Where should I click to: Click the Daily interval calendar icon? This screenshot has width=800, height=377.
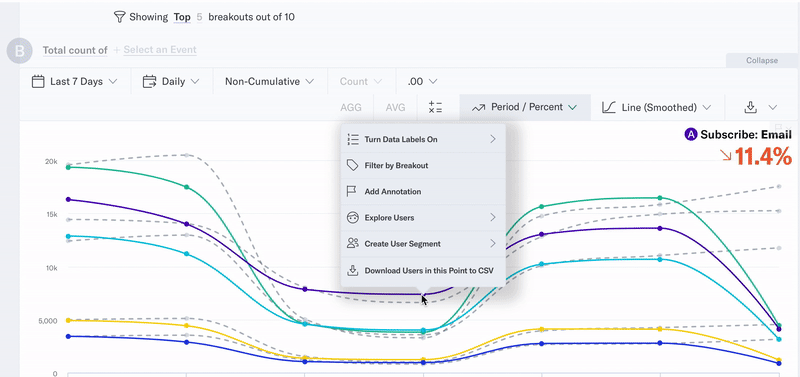click(x=149, y=82)
